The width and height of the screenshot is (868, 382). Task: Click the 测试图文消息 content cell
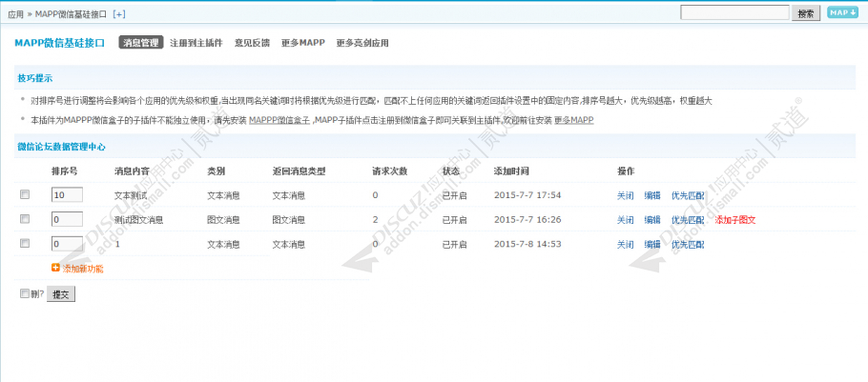[138, 219]
